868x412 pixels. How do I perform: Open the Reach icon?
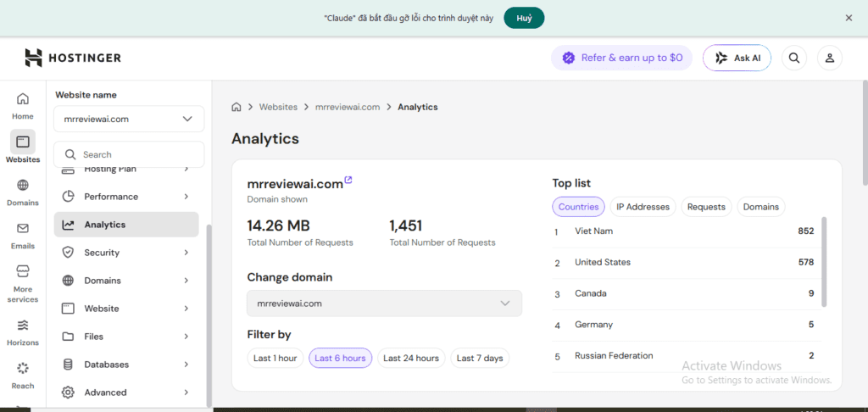(x=23, y=368)
